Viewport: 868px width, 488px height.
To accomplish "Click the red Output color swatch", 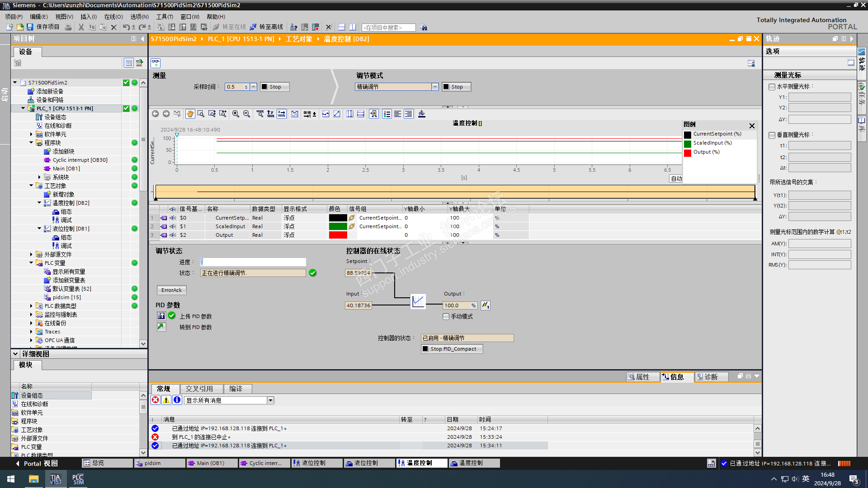I will pyautogui.click(x=338, y=235).
